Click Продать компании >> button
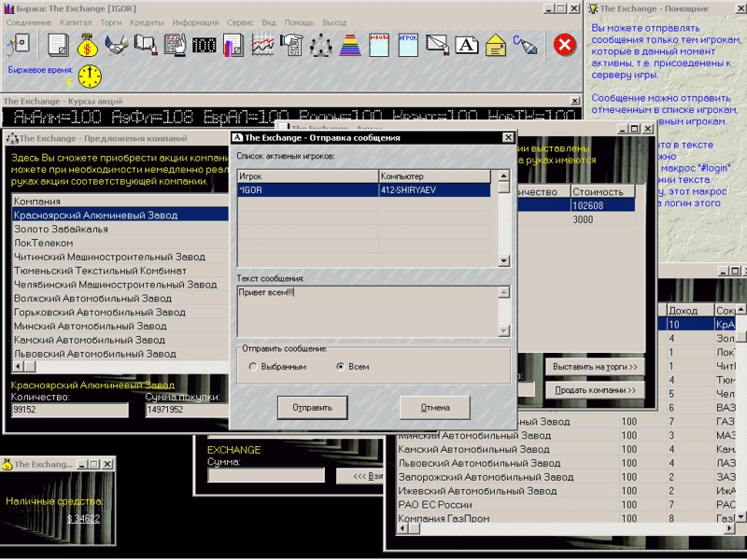Viewport: 747px width, 560px height. [x=595, y=390]
